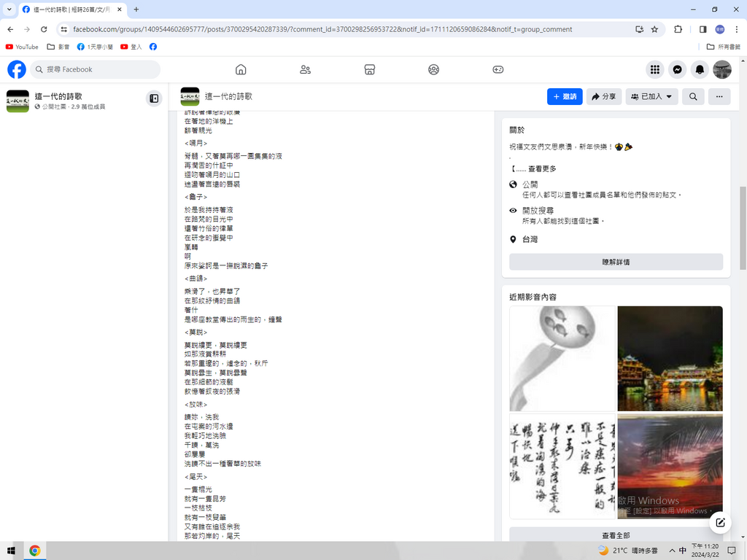The image size is (747, 560).
Task: Open Facebook Home feed icon
Action: point(241,69)
